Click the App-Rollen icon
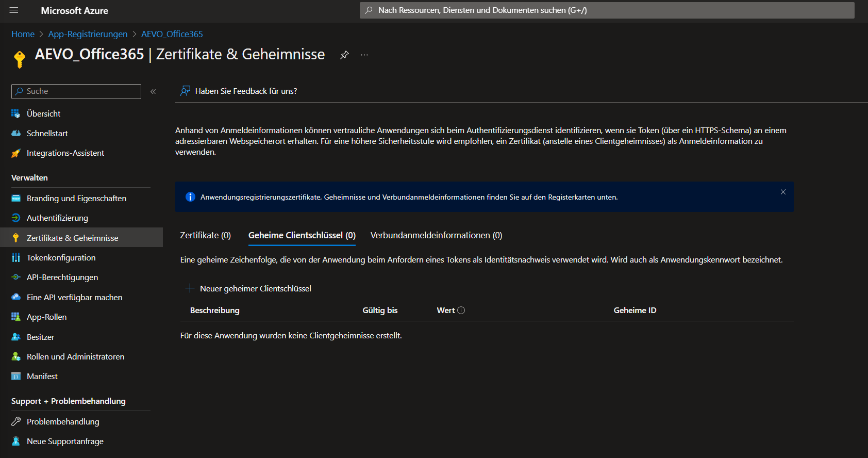The image size is (868, 458). pos(16,317)
